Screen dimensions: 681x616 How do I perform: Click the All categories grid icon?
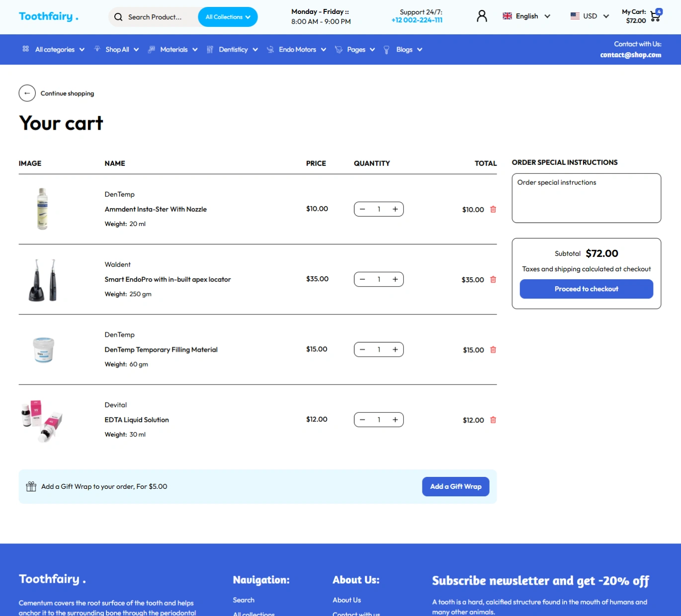coord(26,49)
